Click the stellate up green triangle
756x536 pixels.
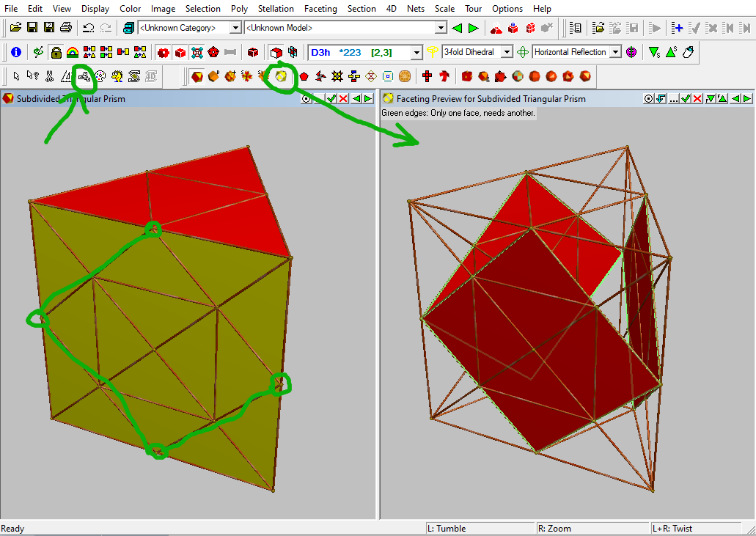tap(671, 52)
